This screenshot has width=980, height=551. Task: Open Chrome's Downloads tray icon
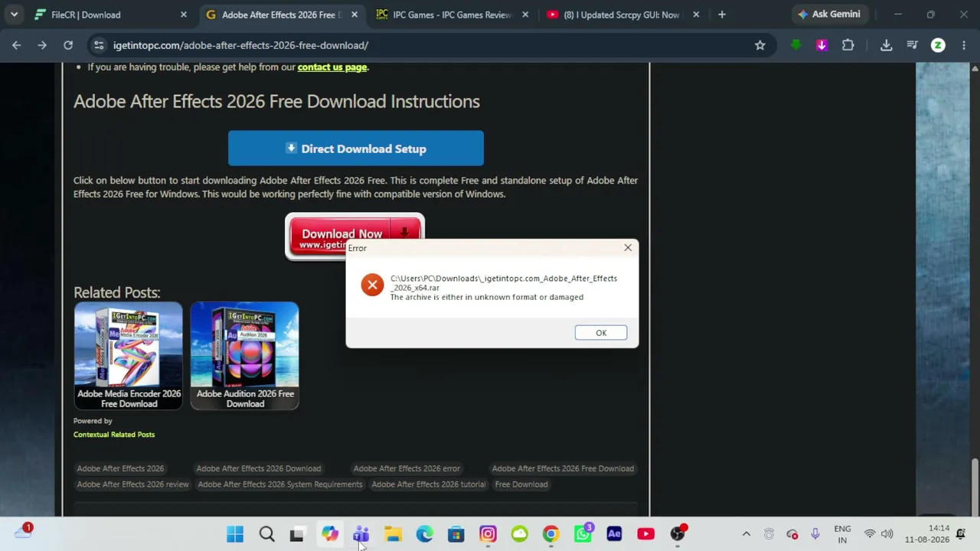point(887,45)
